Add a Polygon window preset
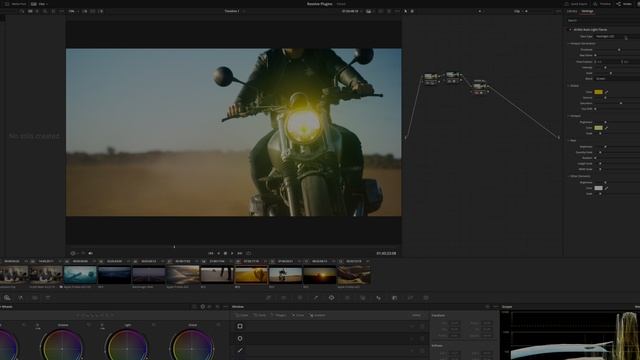This screenshot has width=640, height=360. pyautogui.click(x=279, y=315)
